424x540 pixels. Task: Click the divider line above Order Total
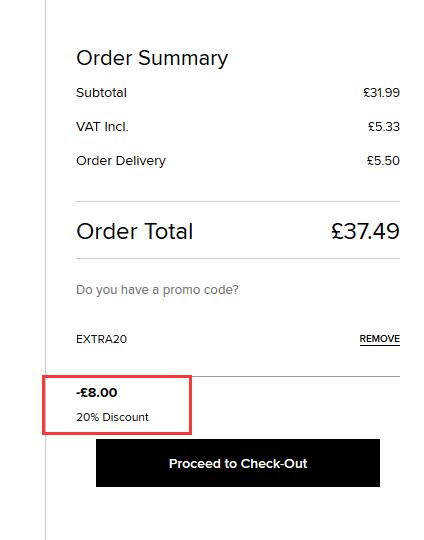click(238, 201)
